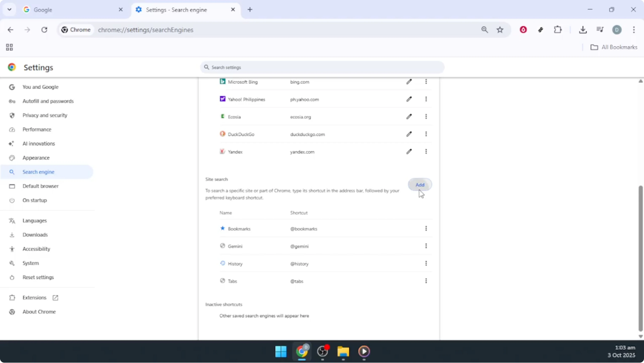Edit the Microsoft Bing search engine
644x363 pixels.
409,82
